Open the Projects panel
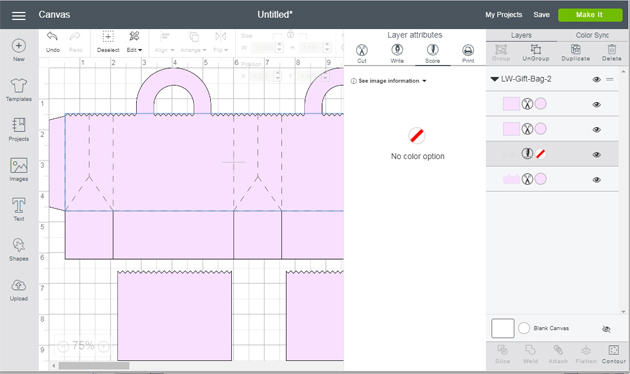The height and width of the screenshot is (374, 630). 18,129
